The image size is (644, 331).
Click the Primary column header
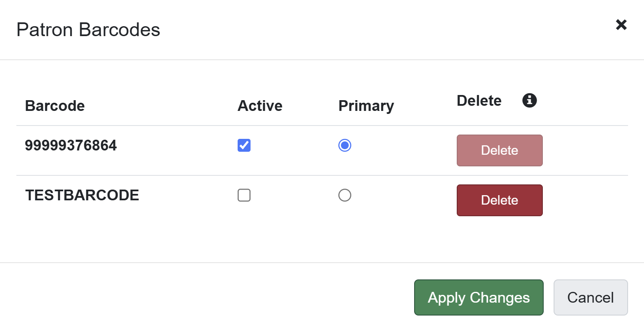click(x=366, y=106)
